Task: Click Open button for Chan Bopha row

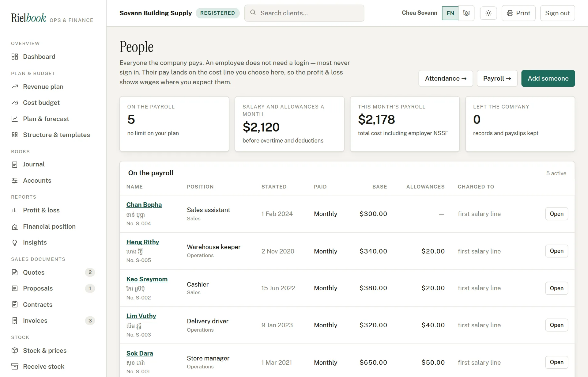Action: click(556, 214)
